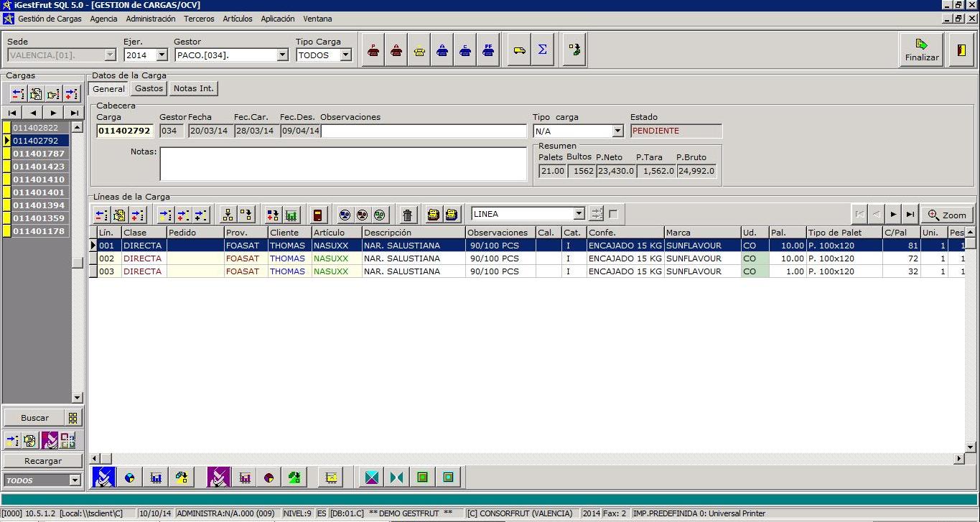The image size is (980, 522).
Task: Click the Recargar button
Action: coord(43,461)
